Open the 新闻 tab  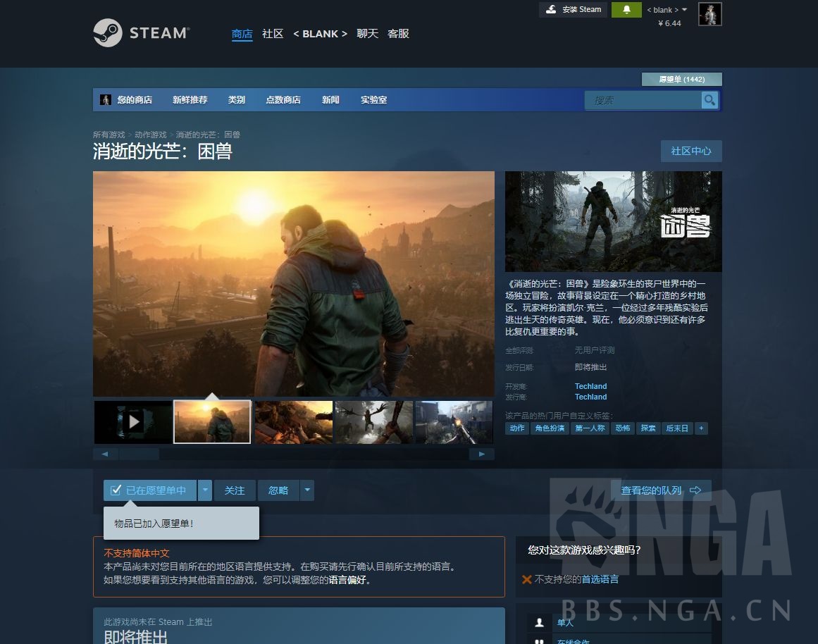(x=330, y=99)
